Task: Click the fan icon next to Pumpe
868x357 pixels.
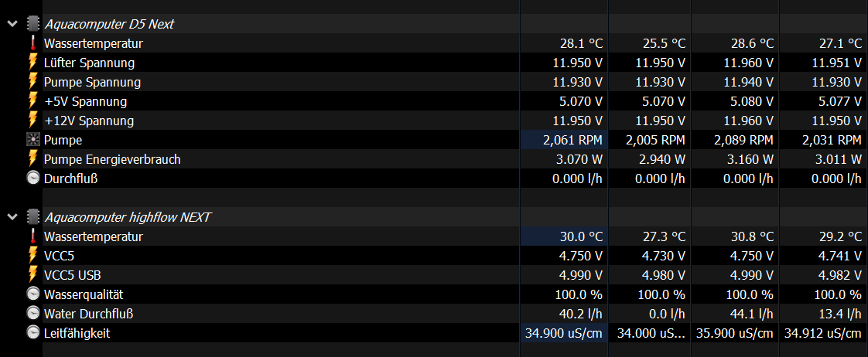Action: (x=33, y=140)
